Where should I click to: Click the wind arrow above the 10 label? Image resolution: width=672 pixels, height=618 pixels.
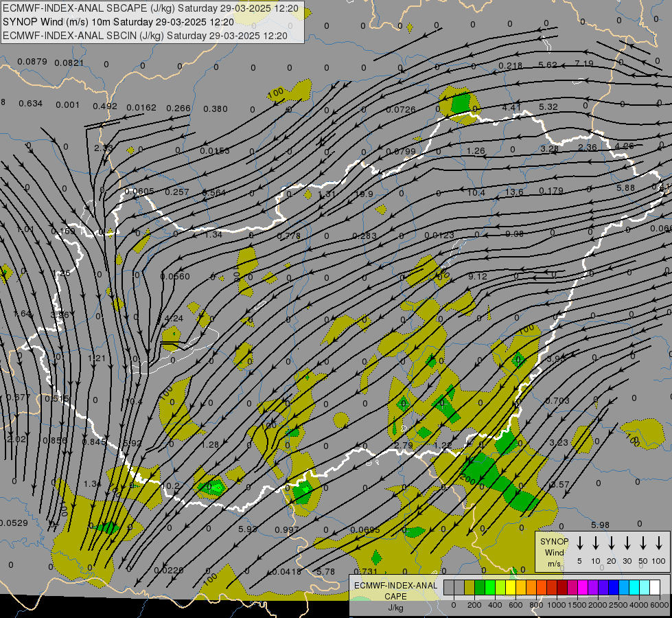[596, 542]
